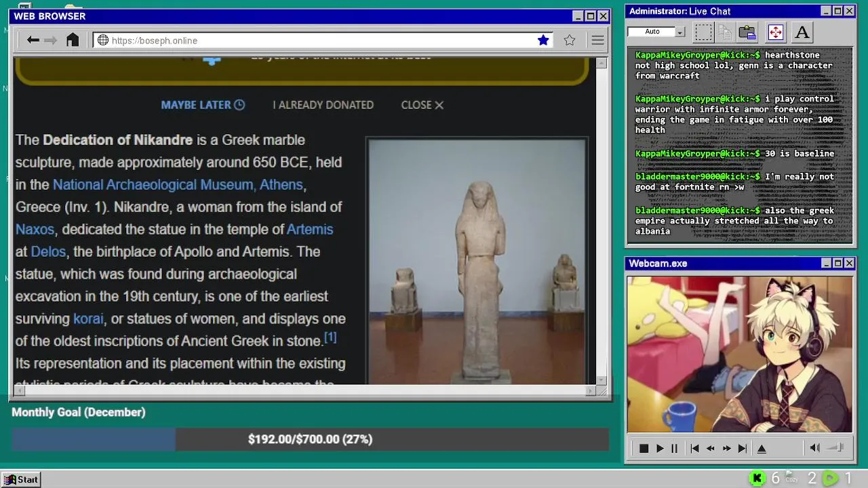
Task: Click the '30 is baseline' chat message
Action: click(x=800, y=154)
